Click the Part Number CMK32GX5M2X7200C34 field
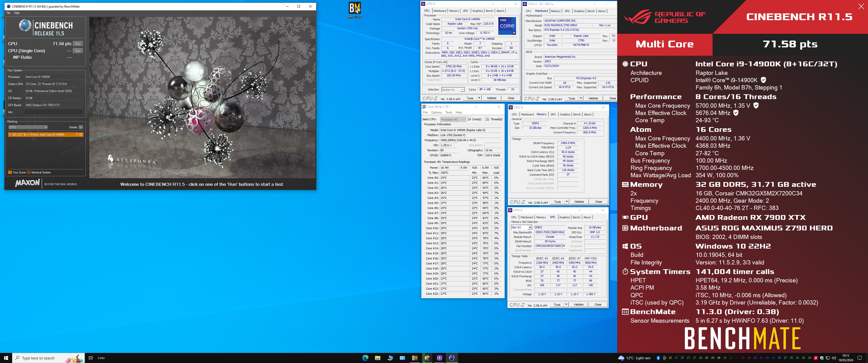Image resolution: width=868 pixels, height=363 pixels. (x=550, y=246)
